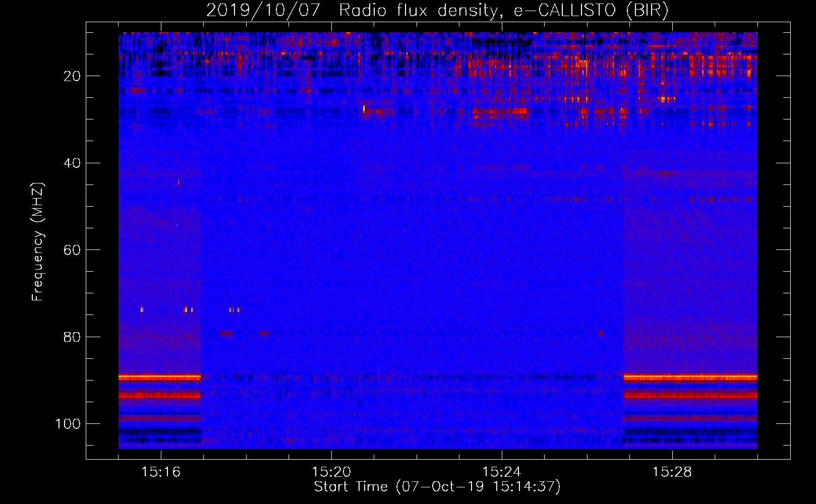The width and height of the screenshot is (816, 504).
Task: Click the "Frequency (MHZ)" axis label
Action: point(38,242)
